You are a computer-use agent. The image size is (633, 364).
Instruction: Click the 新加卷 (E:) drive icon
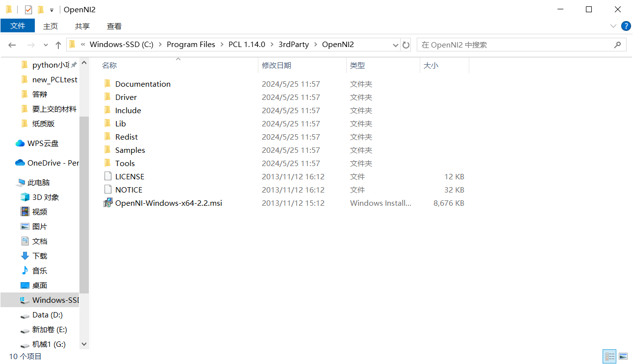tap(25, 330)
